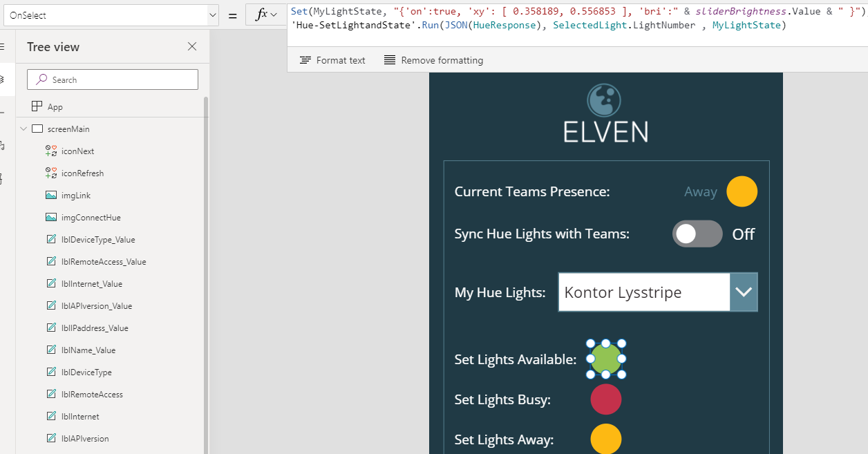Click the search magnifier icon
This screenshot has width=868, height=454.
tap(41, 79)
